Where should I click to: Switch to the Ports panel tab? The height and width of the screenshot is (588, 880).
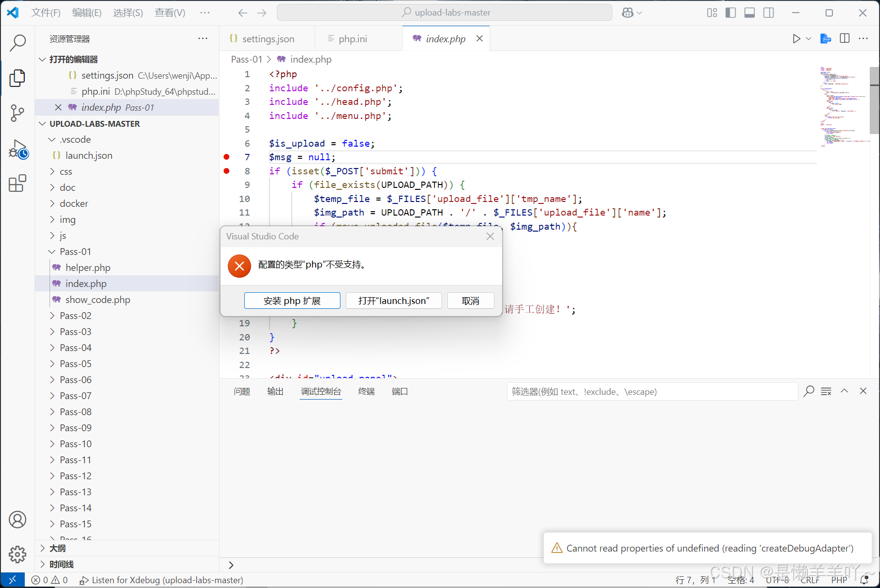(x=400, y=391)
